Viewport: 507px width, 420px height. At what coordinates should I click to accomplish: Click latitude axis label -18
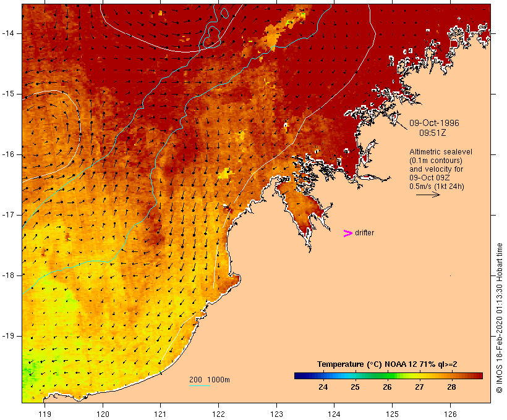coord(8,275)
